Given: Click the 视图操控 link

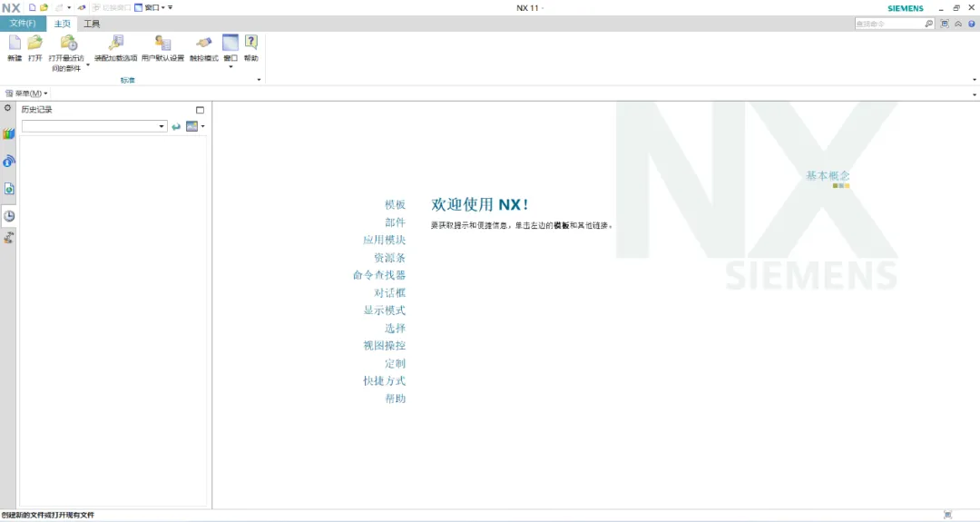Looking at the screenshot, I should point(385,345).
